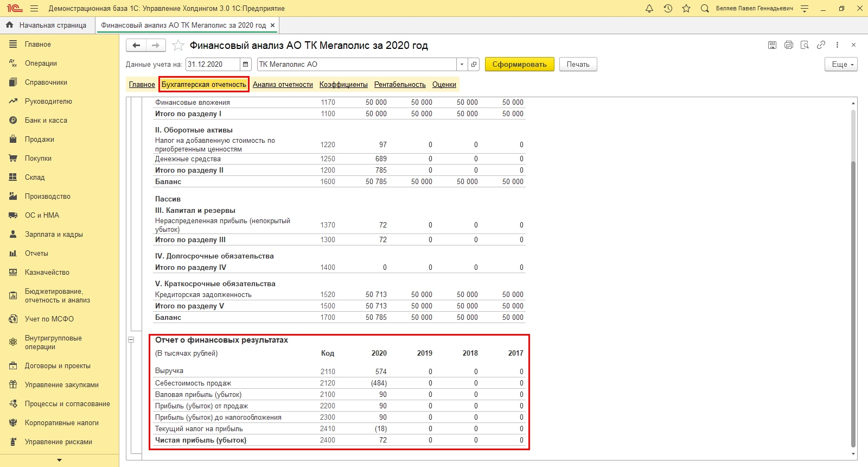Viewport: 868px width, 467px height.
Task: Expand the organization dropdown list
Action: tap(462, 64)
